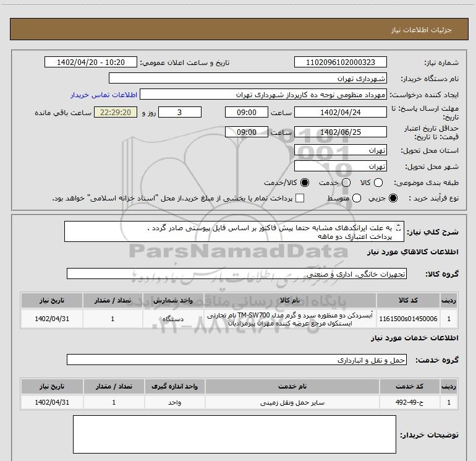Click the remaining days field showing 3
The image size is (476, 461).
click(180, 112)
